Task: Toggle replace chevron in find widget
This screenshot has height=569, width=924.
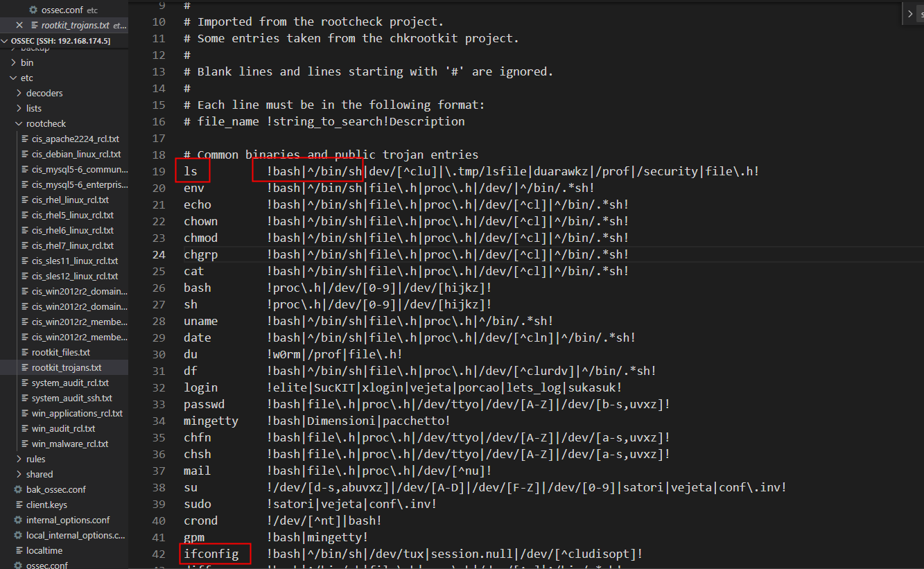Action: (911, 13)
